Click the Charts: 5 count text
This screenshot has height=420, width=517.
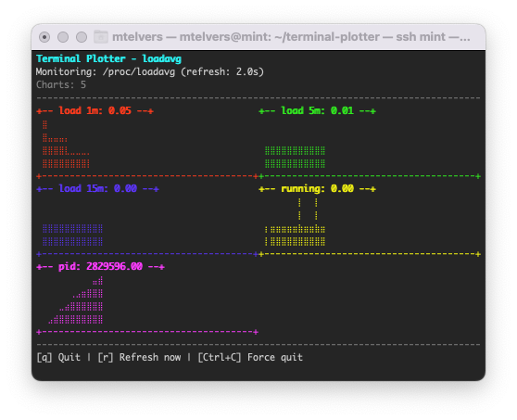[61, 84]
